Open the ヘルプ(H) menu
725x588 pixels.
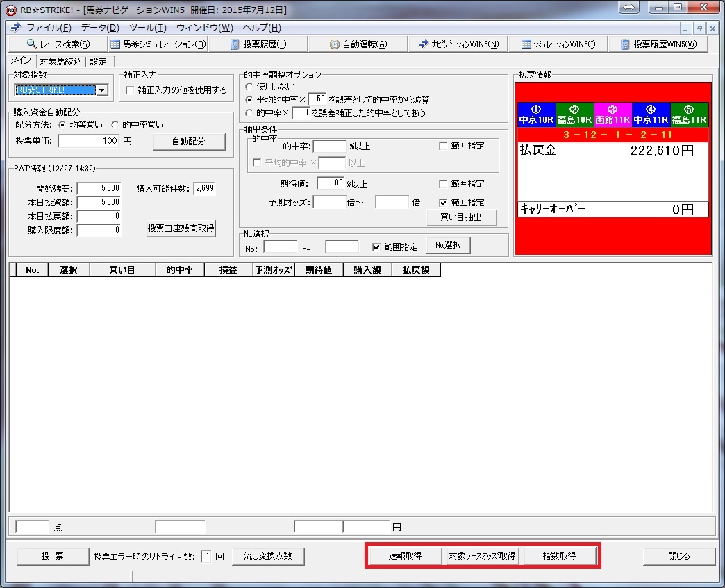pos(262,28)
